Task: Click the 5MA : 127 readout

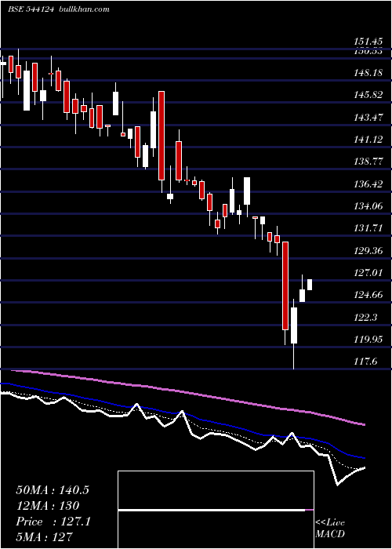Action: coord(44,536)
